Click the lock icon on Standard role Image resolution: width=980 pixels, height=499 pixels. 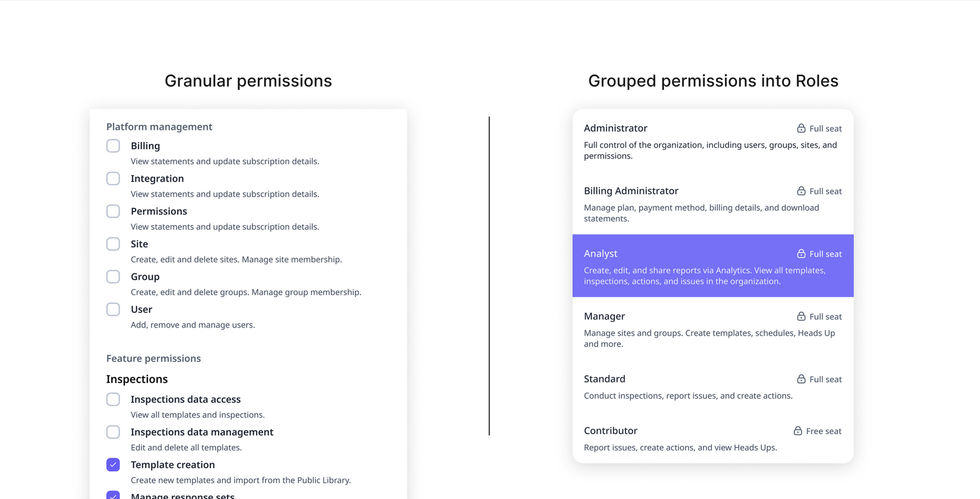point(801,379)
